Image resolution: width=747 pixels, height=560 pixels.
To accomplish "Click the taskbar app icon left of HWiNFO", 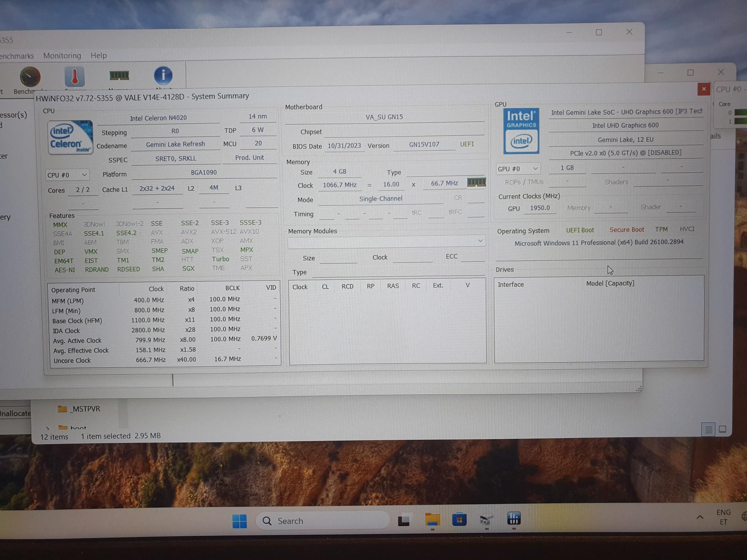I will pyautogui.click(x=487, y=519).
